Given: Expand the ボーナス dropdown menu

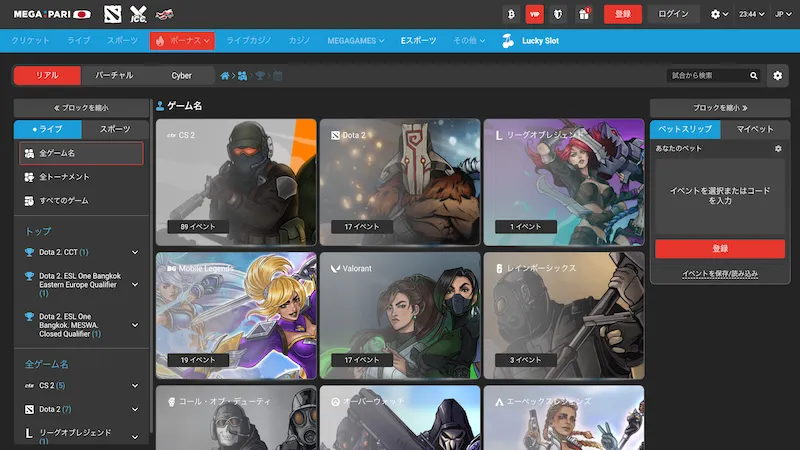Looking at the screenshot, I should click(182, 41).
